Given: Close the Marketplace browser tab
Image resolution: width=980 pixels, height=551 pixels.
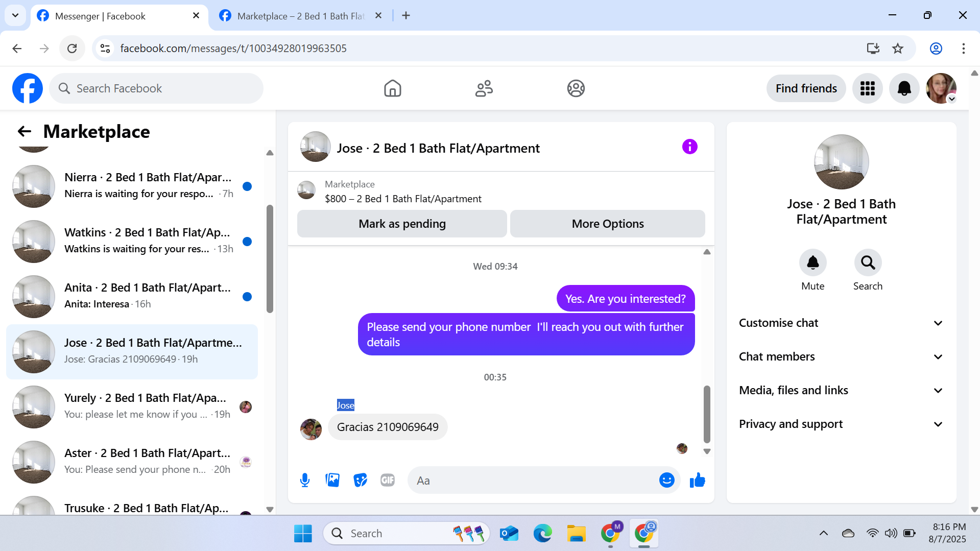Looking at the screenshot, I should (378, 16).
